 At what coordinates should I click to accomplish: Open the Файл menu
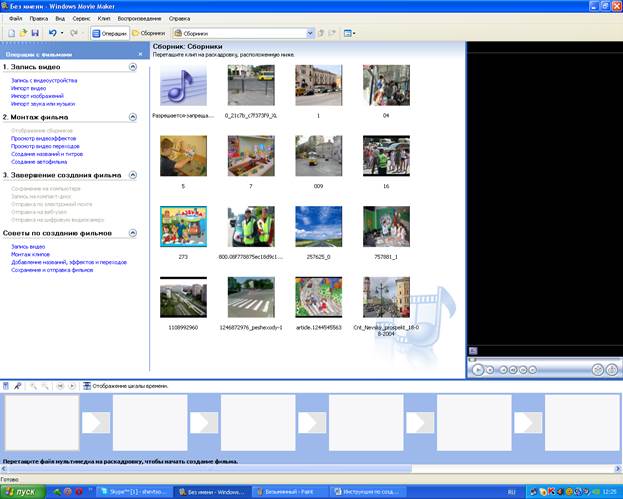click(15, 19)
